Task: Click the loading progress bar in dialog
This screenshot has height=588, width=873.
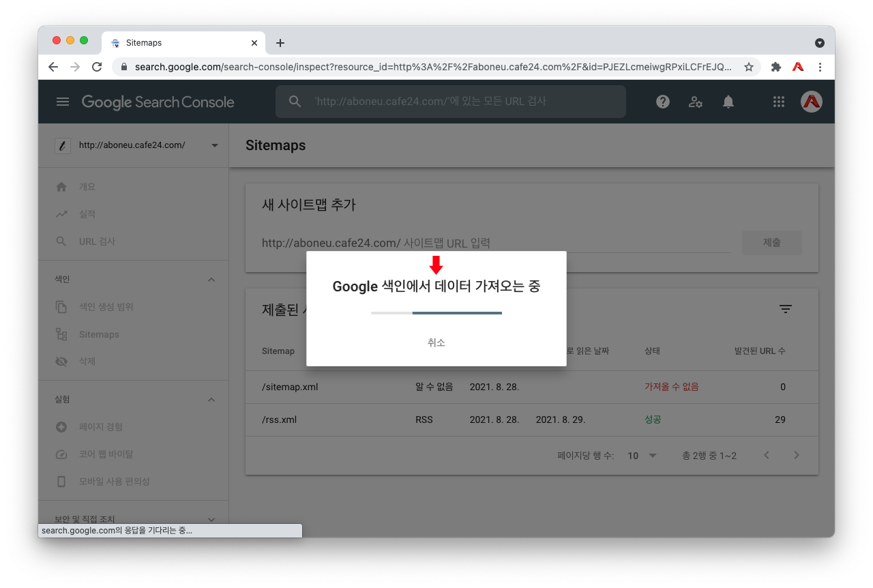Action: pos(436,313)
